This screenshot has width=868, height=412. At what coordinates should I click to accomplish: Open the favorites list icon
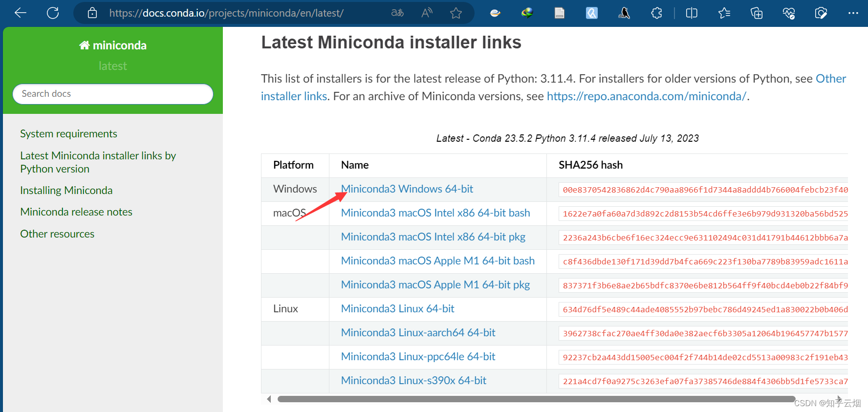click(724, 13)
